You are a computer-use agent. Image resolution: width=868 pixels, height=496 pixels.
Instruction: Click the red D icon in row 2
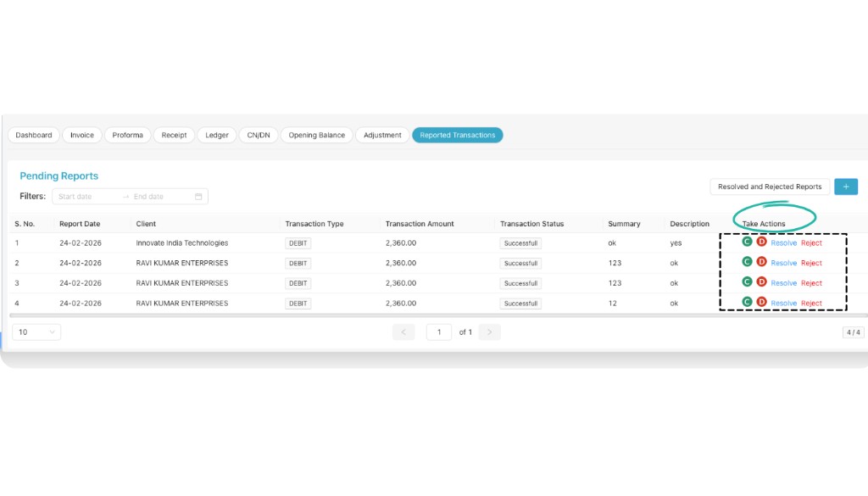coord(761,262)
